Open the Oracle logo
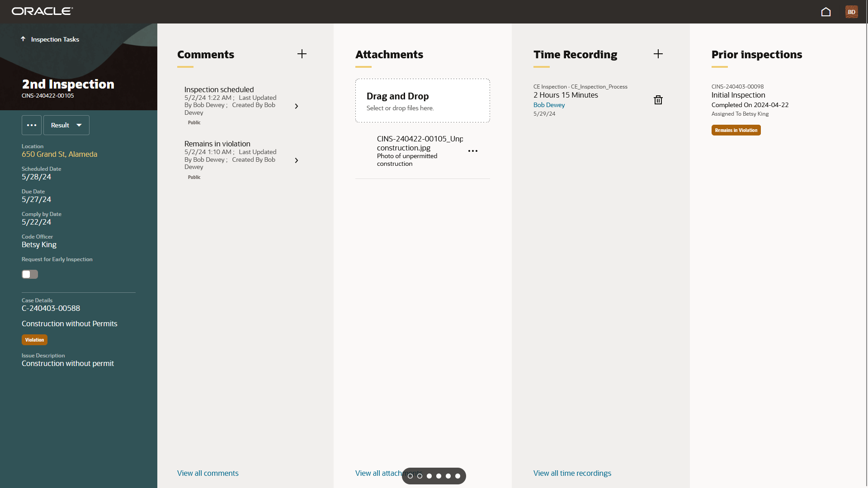Screen dimensions: 868x488 (x=42, y=11)
